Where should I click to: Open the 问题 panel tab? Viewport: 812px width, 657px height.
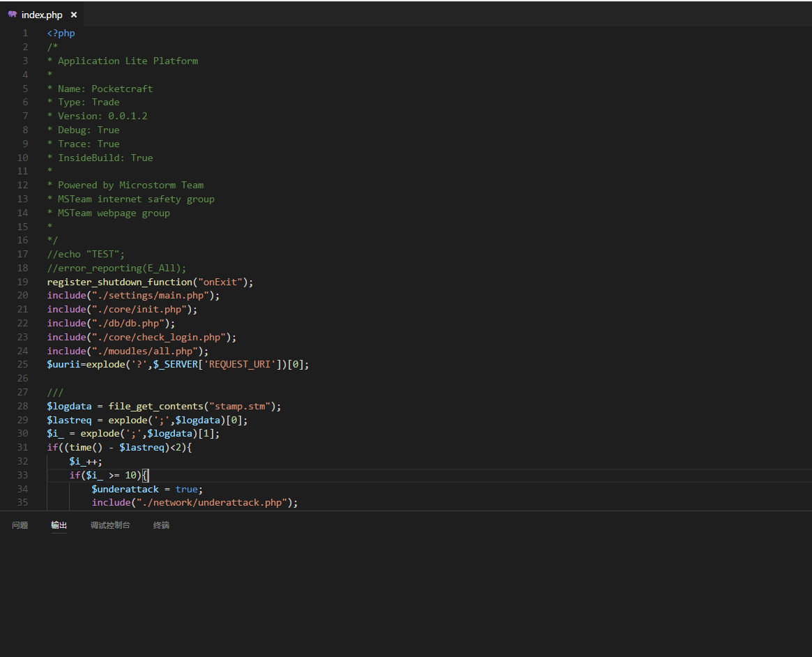click(x=20, y=525)
